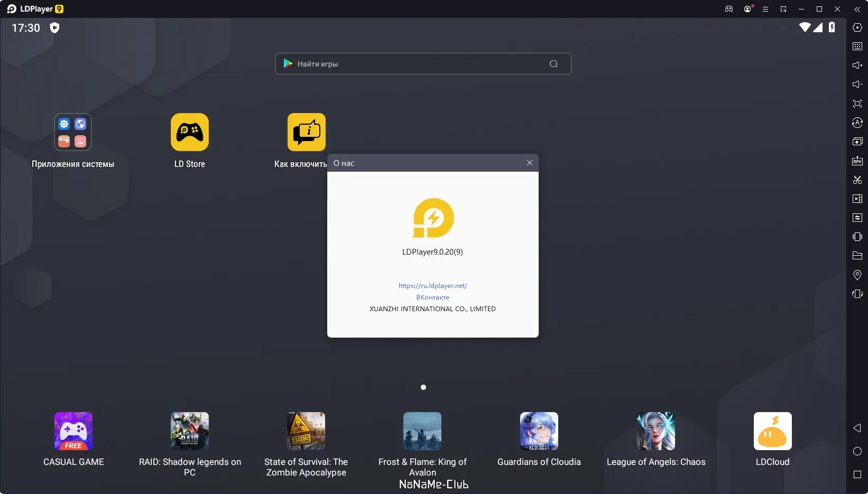Switch to mini window mode in title bar
This screenshot has width=868, height=494.
pyautogui.click(x=783, y=9)
